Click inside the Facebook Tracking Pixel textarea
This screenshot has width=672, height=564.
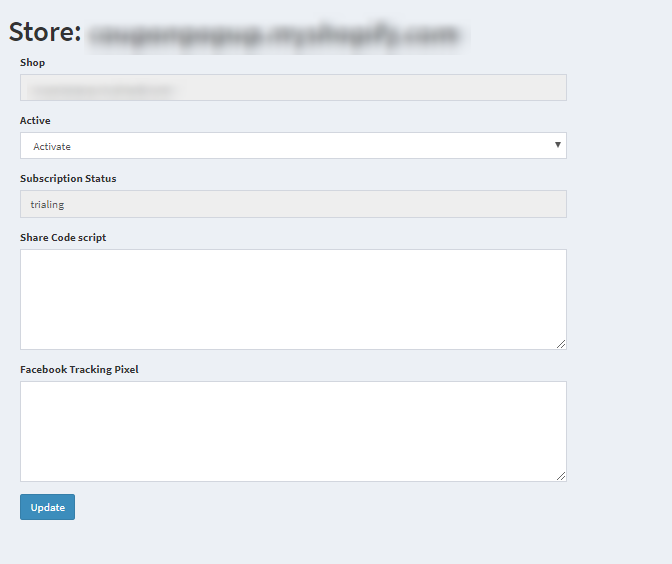[x=293, y=432]
